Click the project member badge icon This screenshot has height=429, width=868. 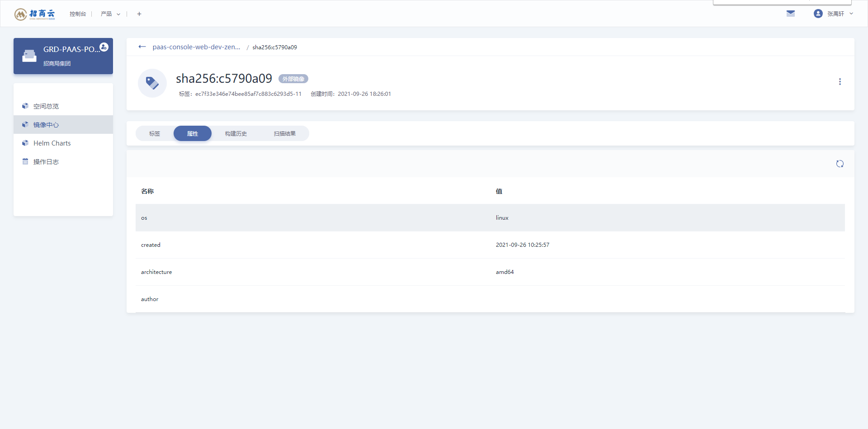click(x=104, y=47)
